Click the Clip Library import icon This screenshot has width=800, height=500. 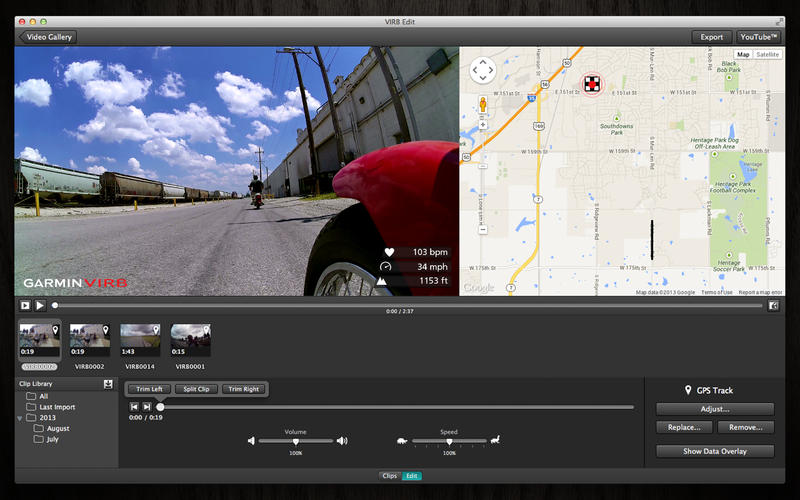(x=108, y=384)
